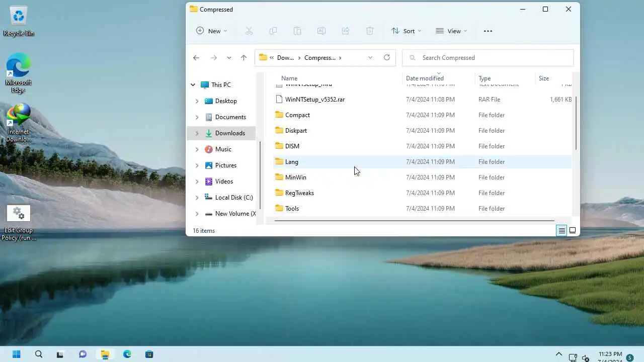Go back with the left arrow
The image size is (644, 362).
click(196, 58)
